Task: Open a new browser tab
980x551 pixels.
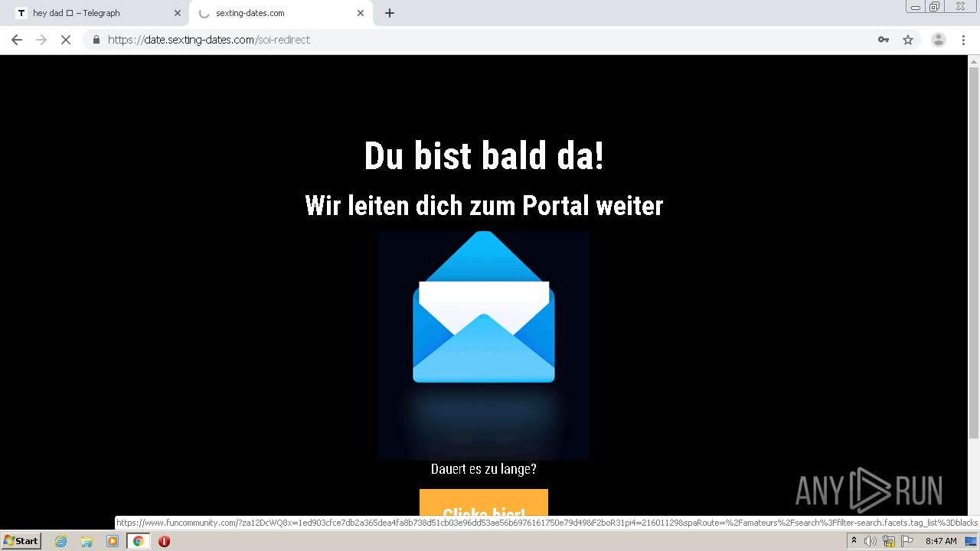Action: [x=390, y=13]
